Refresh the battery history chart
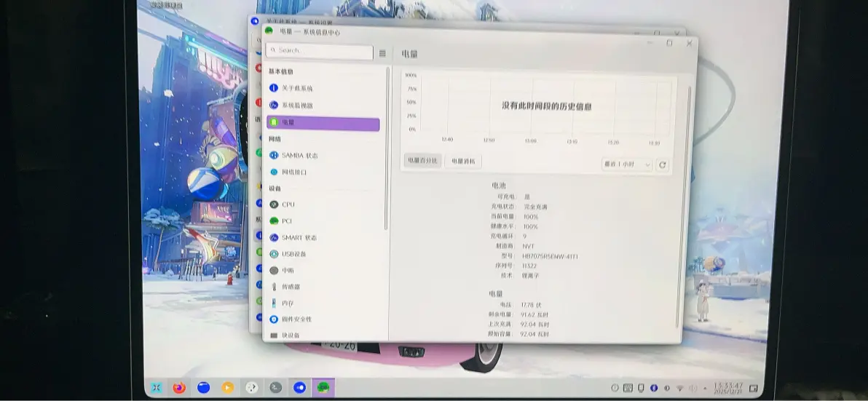 coord(663,164)
